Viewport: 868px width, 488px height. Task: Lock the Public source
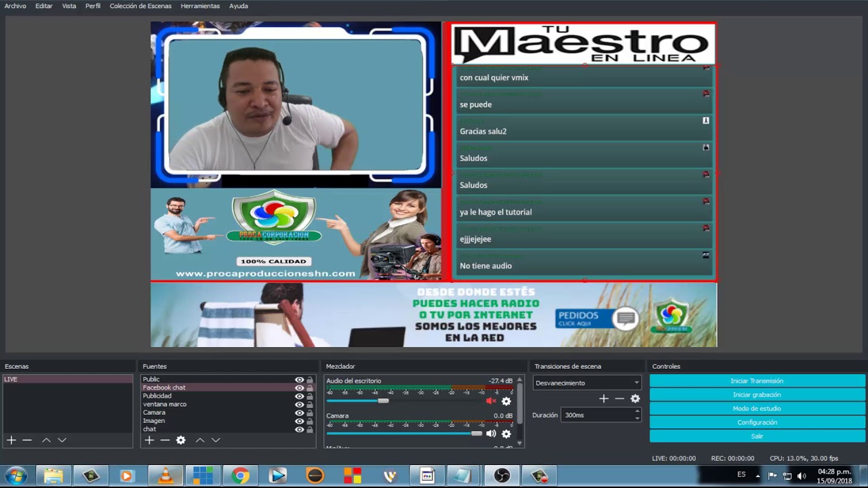point(310,380)
